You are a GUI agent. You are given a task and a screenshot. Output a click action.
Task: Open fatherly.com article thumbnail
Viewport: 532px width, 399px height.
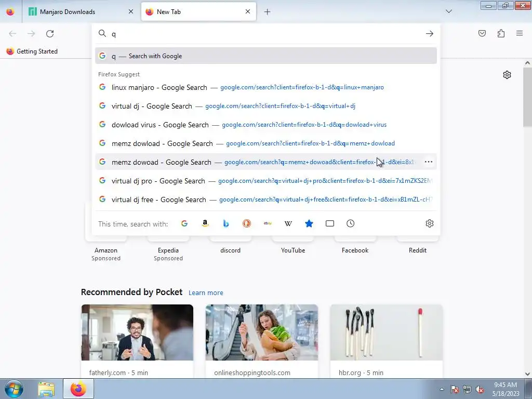[x=137, y=332]
